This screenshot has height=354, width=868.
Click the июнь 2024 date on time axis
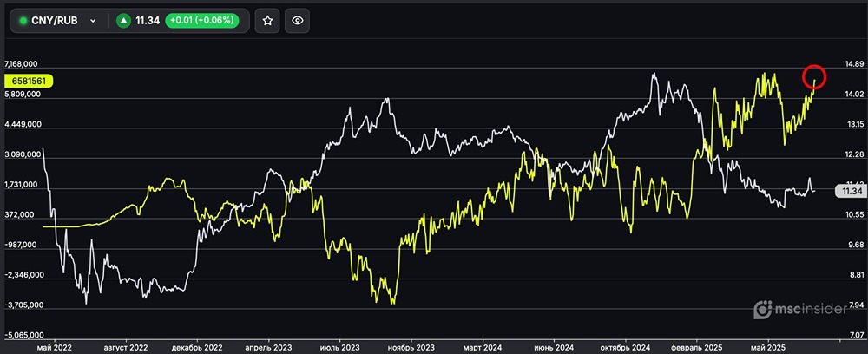pos(552,347)
